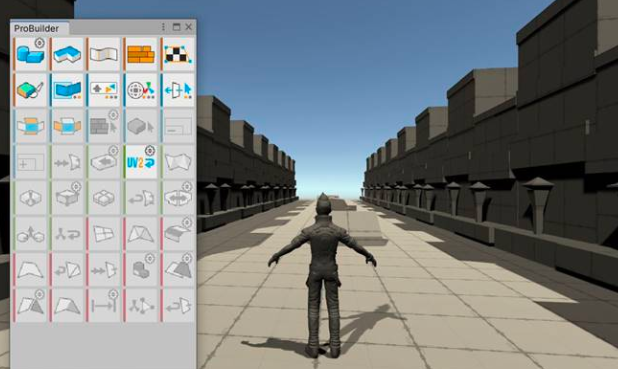Click Mirror Objects double-arrow icon
618x369 pixels.
pos(179,198)
